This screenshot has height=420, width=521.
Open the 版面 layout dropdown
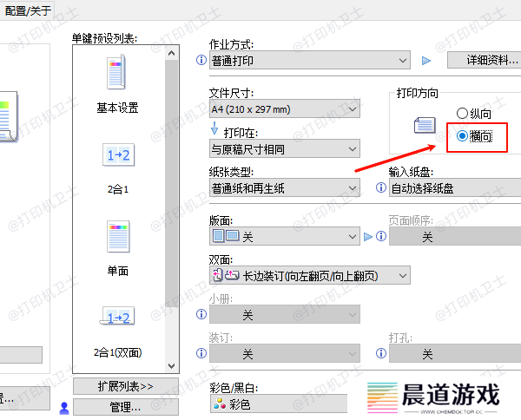[285, 236]
